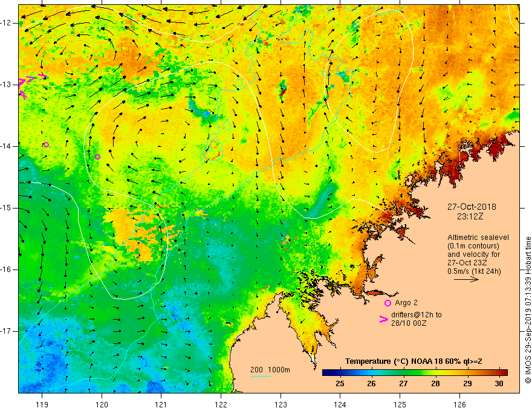Click the "0.5m/s (1kt 24h)" label

474,271
